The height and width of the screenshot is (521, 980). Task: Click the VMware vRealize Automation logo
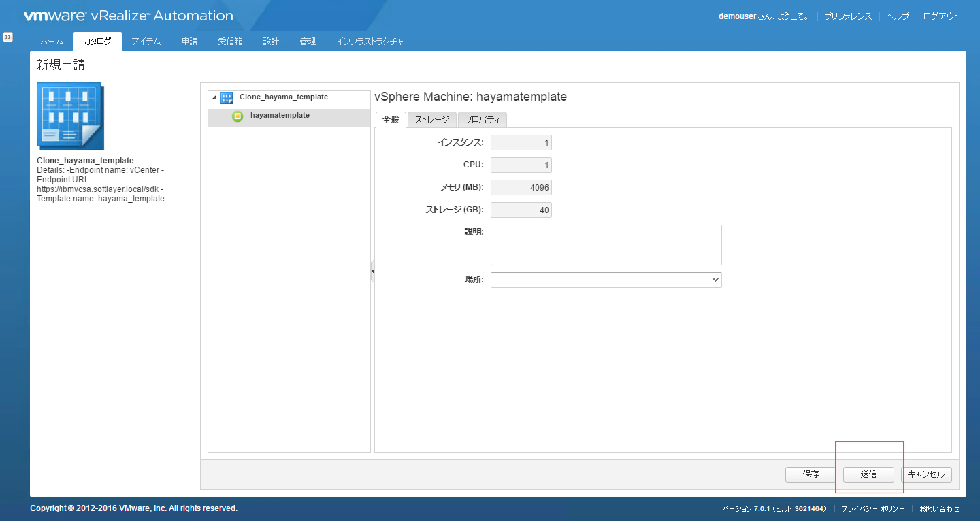(x=128, y=16)
